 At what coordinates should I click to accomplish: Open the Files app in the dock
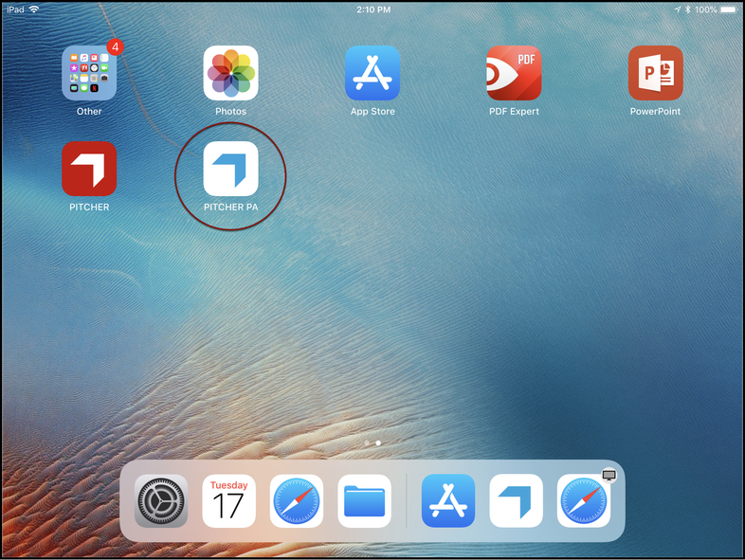365,501
